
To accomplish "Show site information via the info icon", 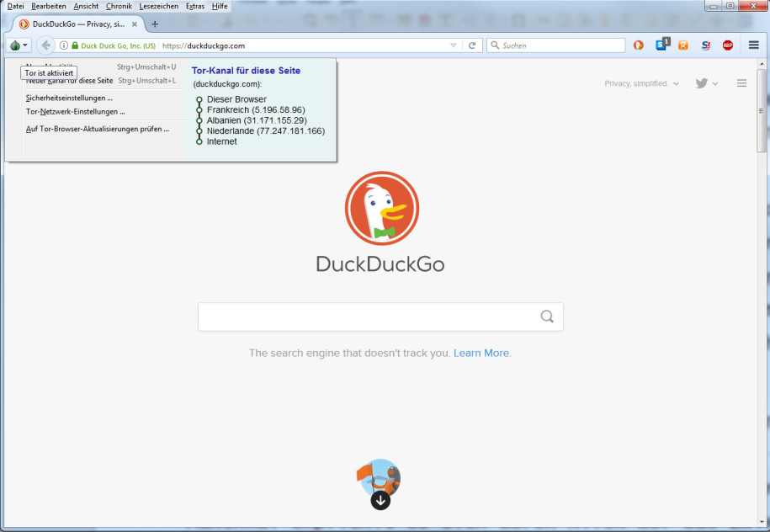I will 64,45.
